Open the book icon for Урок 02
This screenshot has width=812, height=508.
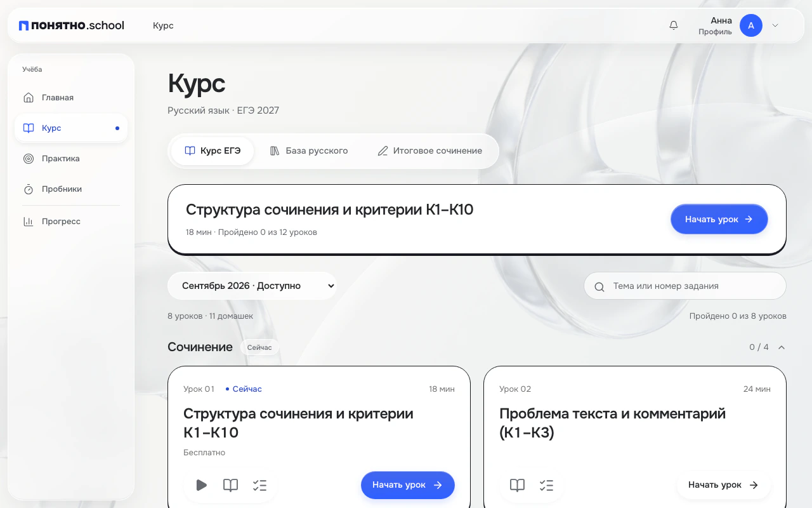click(x=517, y=485)
